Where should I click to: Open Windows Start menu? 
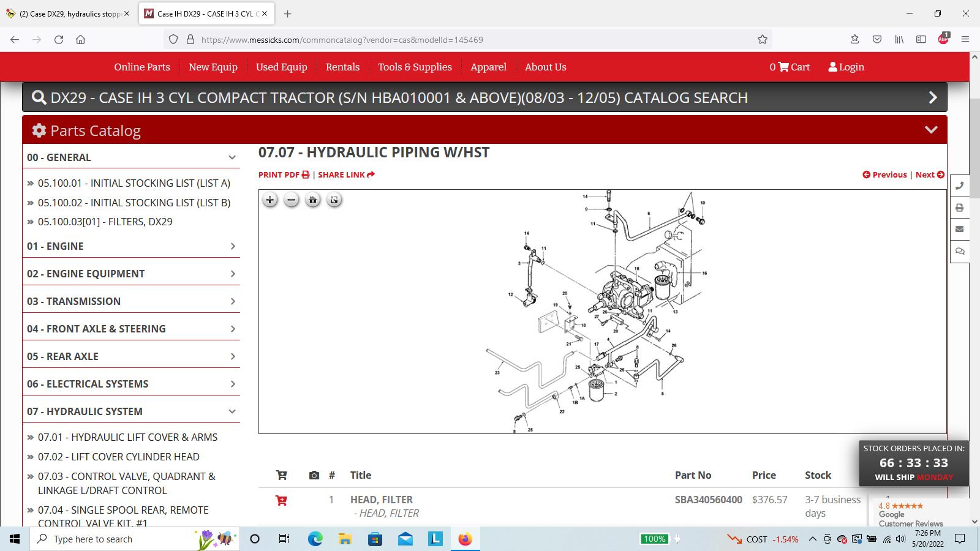pos(15,539)
